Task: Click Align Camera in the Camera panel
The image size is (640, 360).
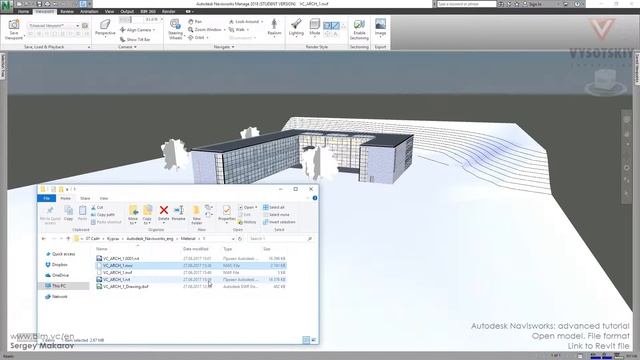Action: (138, 30)
